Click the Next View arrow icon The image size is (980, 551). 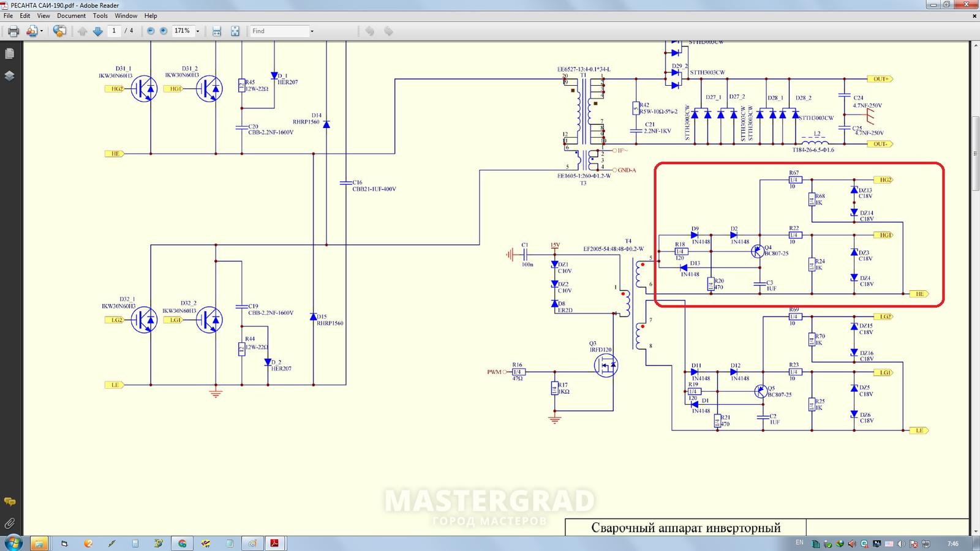point(388,31)
